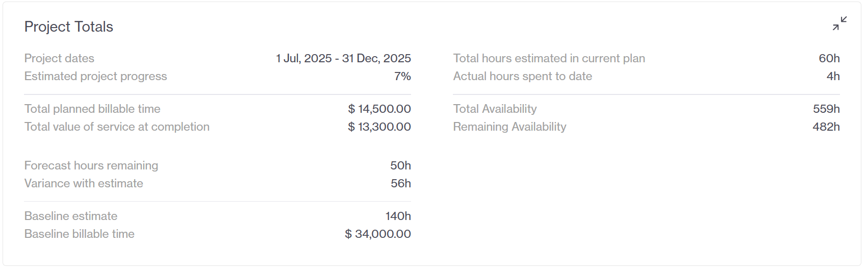Screen dimensions: 868x269
Task: Click the Total Availability label
Action: coord(495,109)
